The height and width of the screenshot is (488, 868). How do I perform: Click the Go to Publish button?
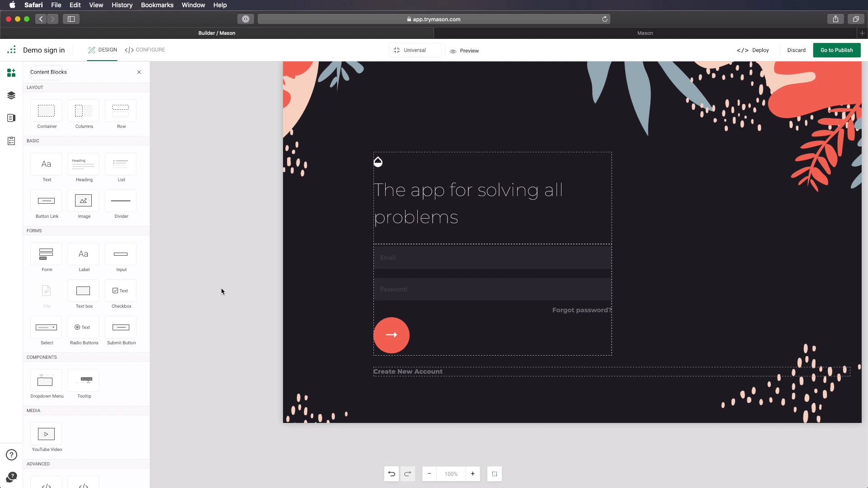(x=836, y=50)
